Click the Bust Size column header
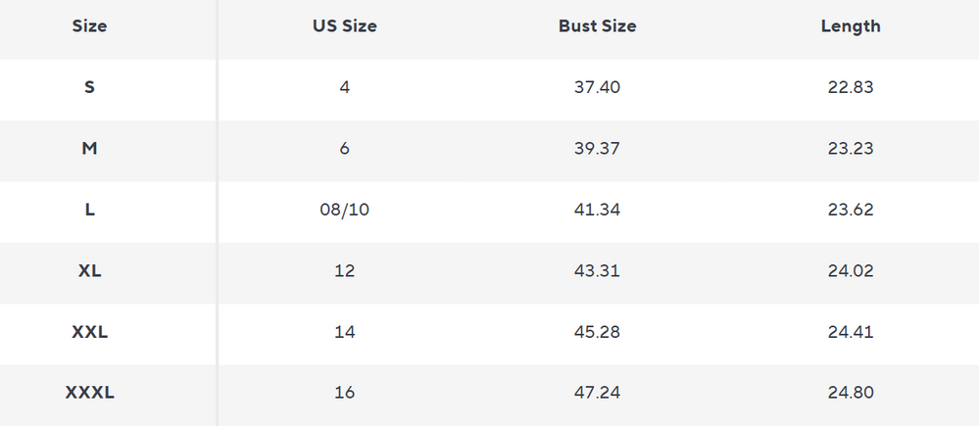Screen dimensions: 980x426 click(x=597, y=26)
